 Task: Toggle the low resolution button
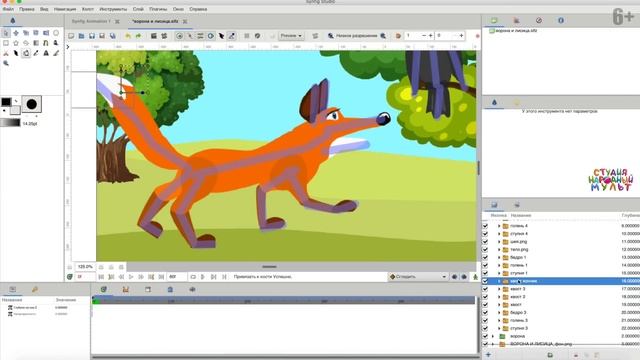pyautogui.click(x=356, y=36)
